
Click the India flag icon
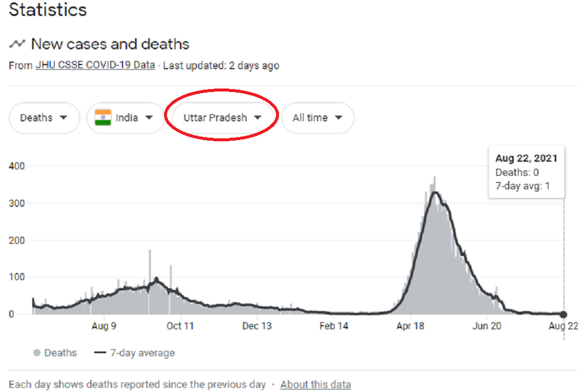coord(103,118)
